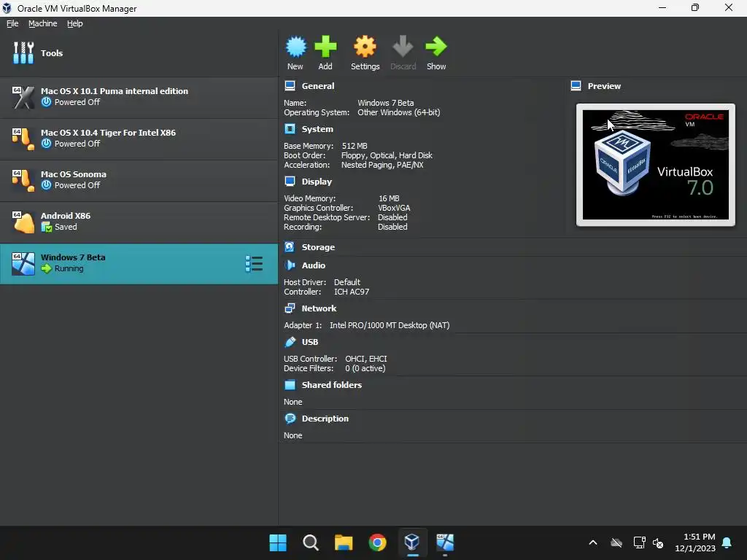Open Windows Start menu in taskbar

(x=278, y=542)
